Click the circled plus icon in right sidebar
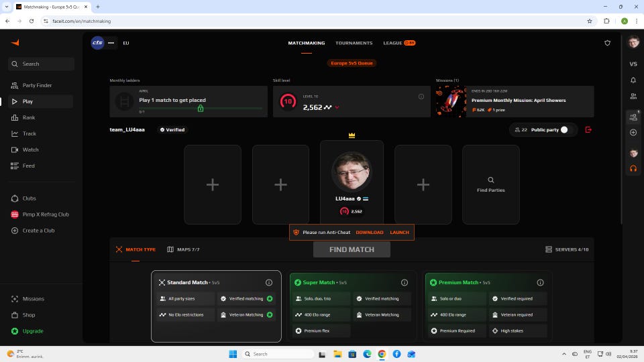 [x=633, y=133]
